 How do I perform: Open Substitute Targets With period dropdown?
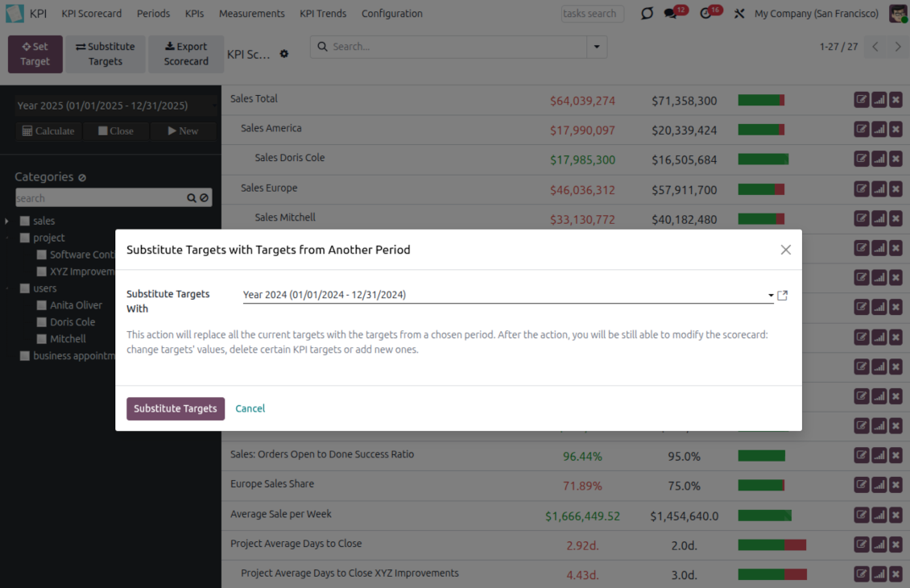coord(507,295)
